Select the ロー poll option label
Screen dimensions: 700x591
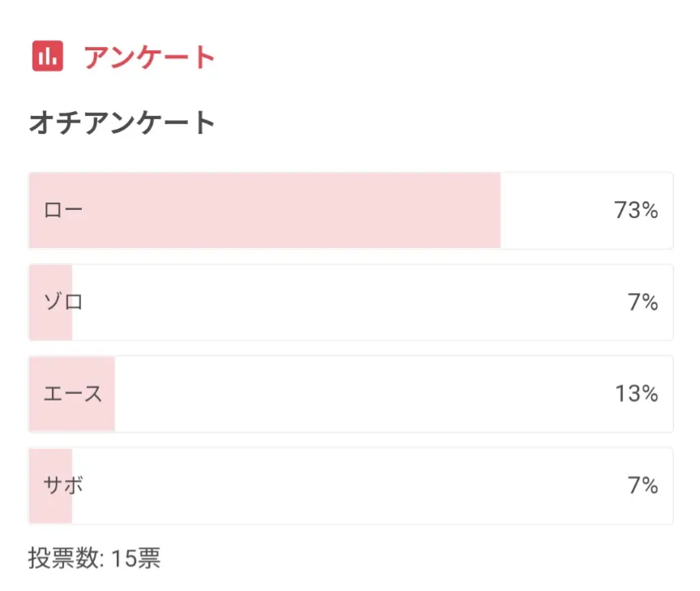[x=63, y=211]
